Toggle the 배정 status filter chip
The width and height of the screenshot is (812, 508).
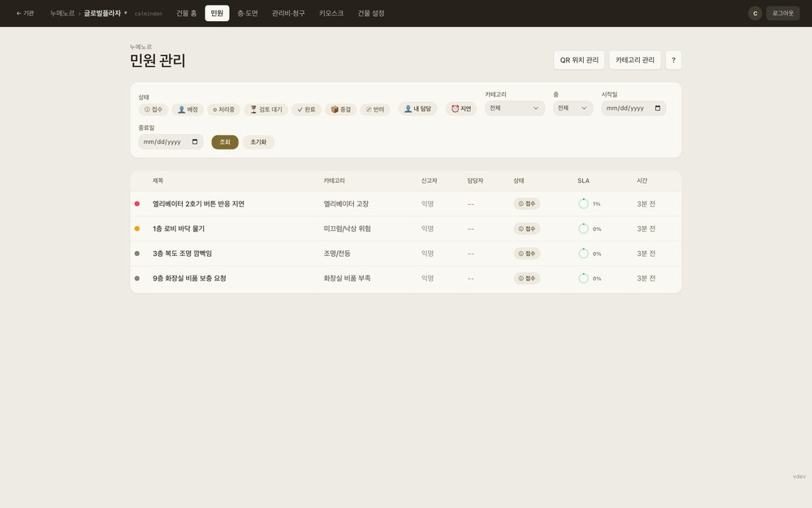click(x=188, y=110)
